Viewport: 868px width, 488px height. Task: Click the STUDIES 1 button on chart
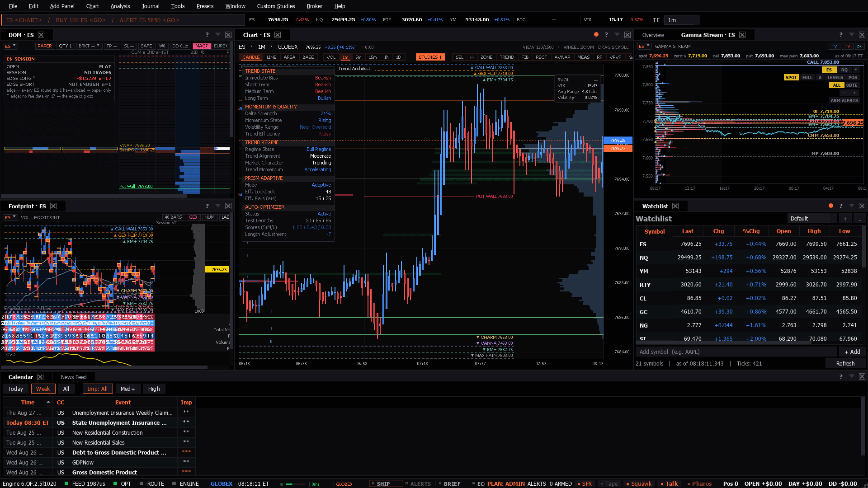(x=430, y=57)
